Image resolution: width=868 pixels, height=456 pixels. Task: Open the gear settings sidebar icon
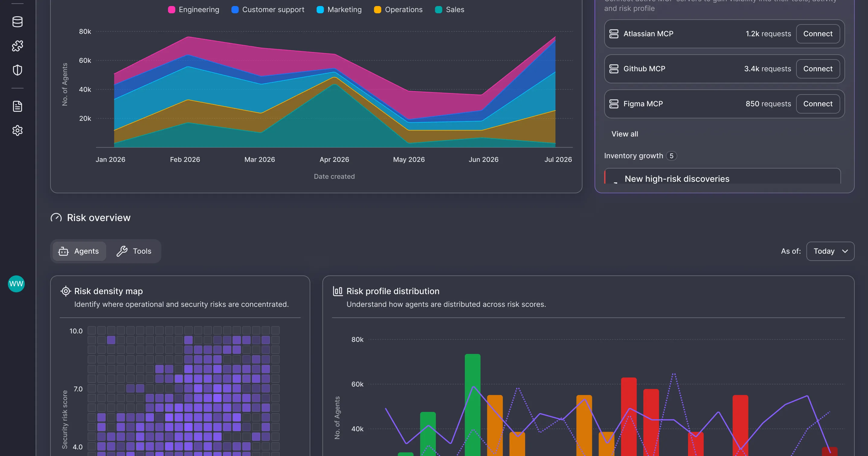pos(18,130)
